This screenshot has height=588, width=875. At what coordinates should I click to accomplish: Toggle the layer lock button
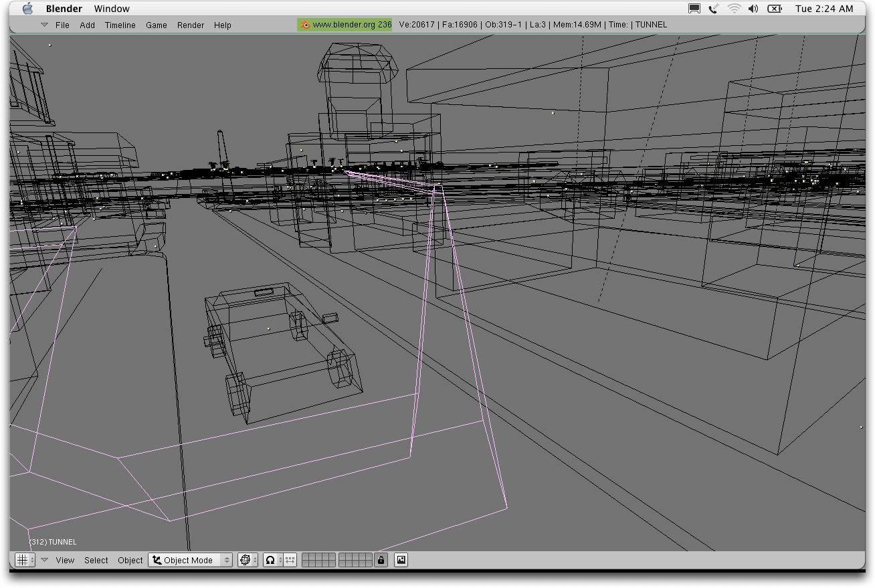[x=381, y=560]
